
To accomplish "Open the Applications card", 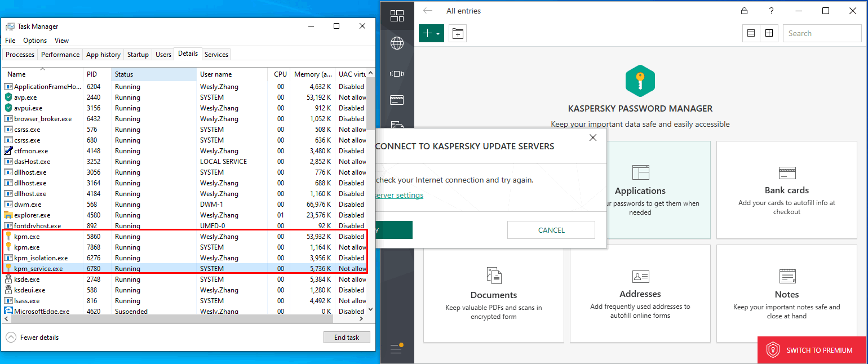I will 640,190.
